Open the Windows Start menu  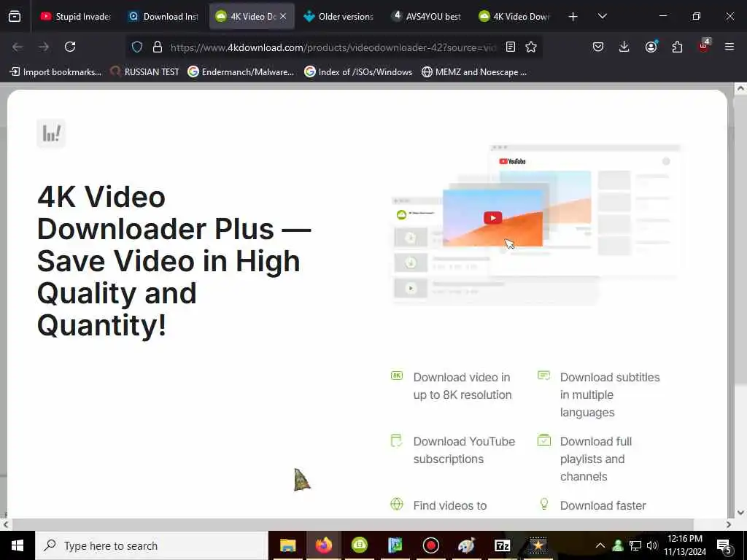[x=18, y=545]
